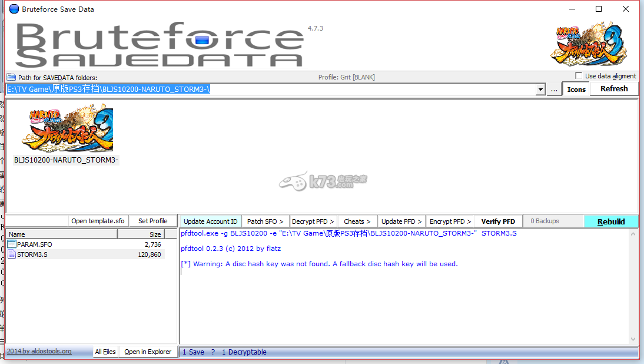Click the 1 Decryptable status entry

[244, 352]
